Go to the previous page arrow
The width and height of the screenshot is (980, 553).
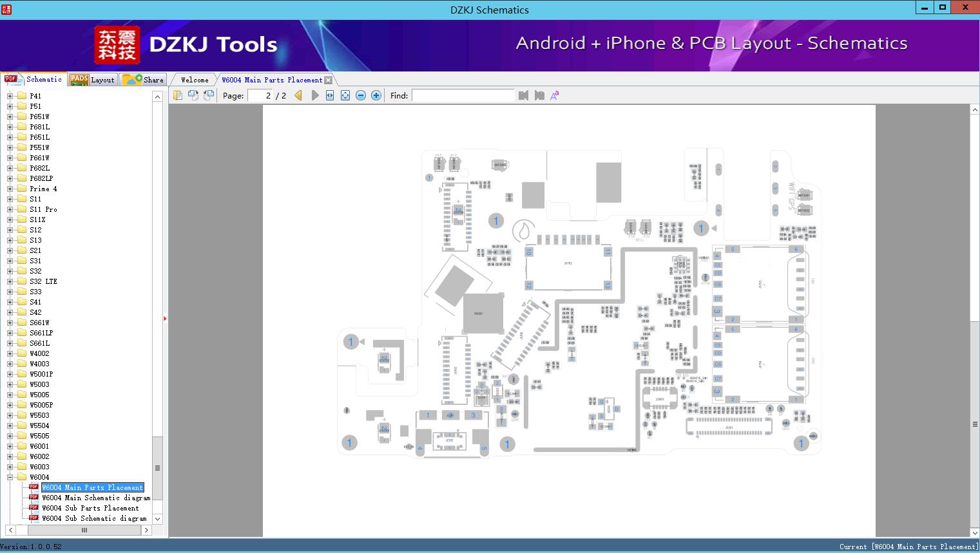pyautogui.click(x=298, y=95)
